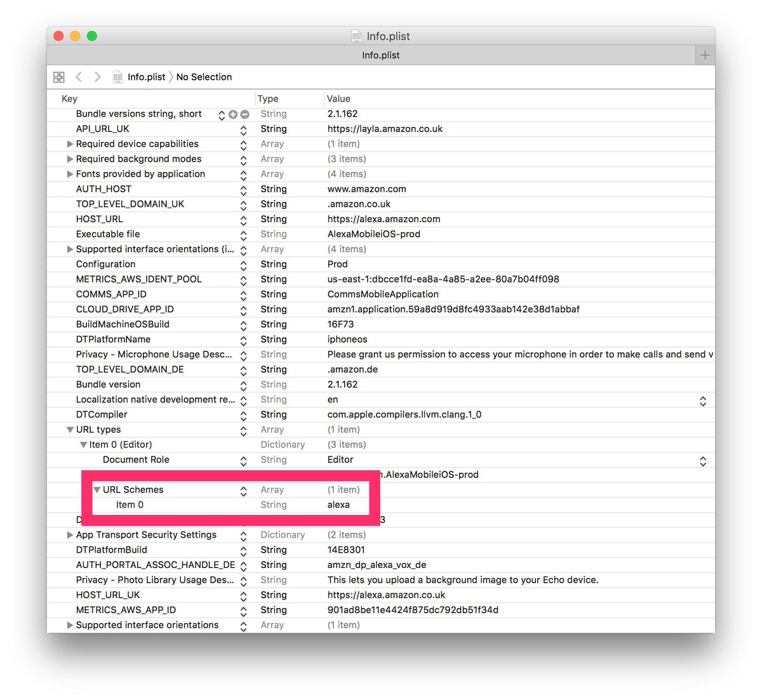Open key stepper for HOST_URL row
Viewport: 762px width, 700px height.
(243, 220)
